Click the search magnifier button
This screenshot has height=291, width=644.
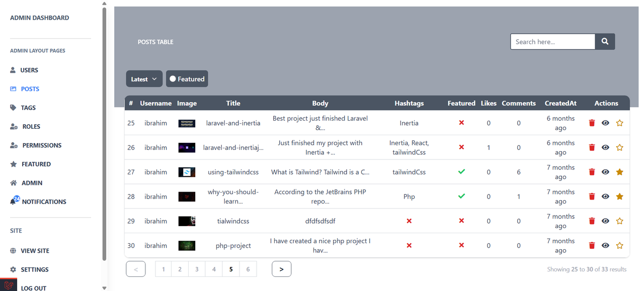605,42
